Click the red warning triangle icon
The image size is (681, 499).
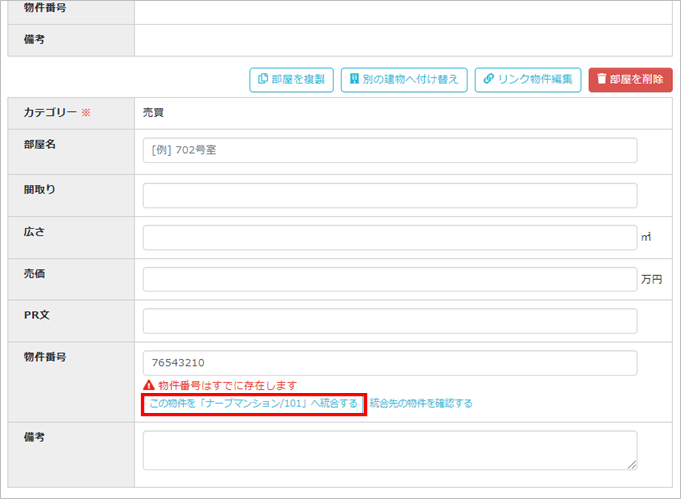point(149,386)
